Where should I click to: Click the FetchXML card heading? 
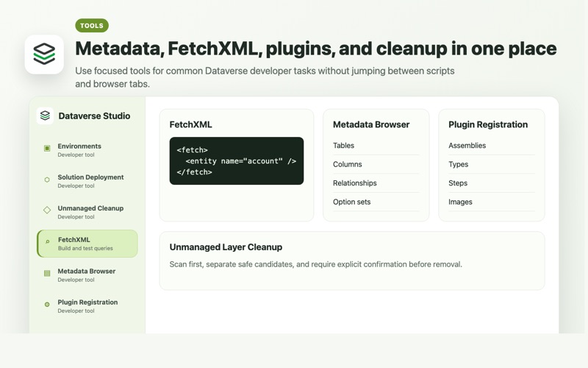(x=190, y=124)
